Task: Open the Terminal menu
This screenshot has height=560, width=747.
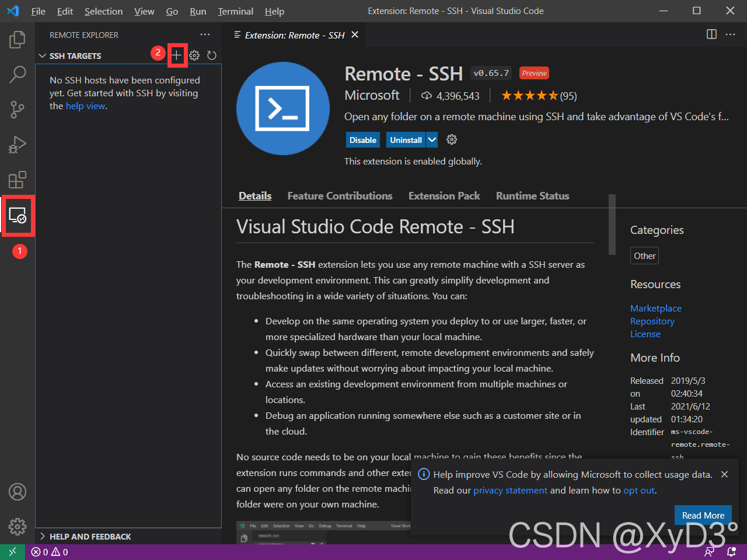Action: click(236, 11)
